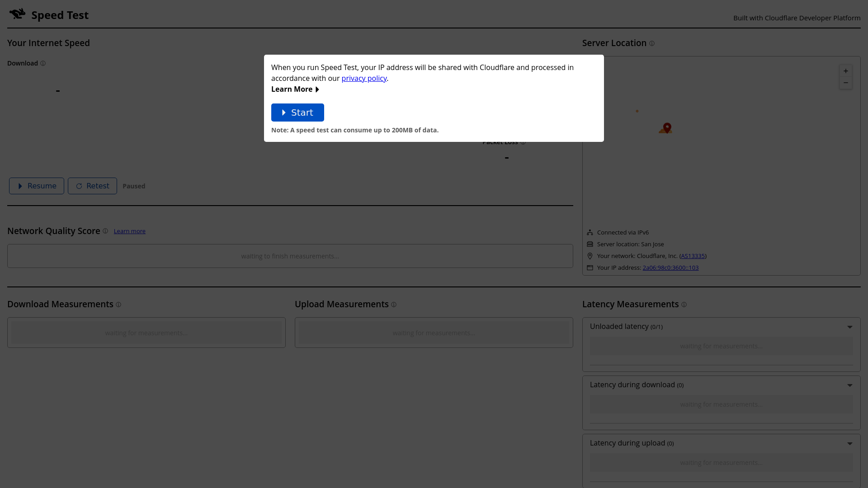Click the Download Measurements info icon
The width and height of the screenshot is (868, 488).
tap(118, 305)
